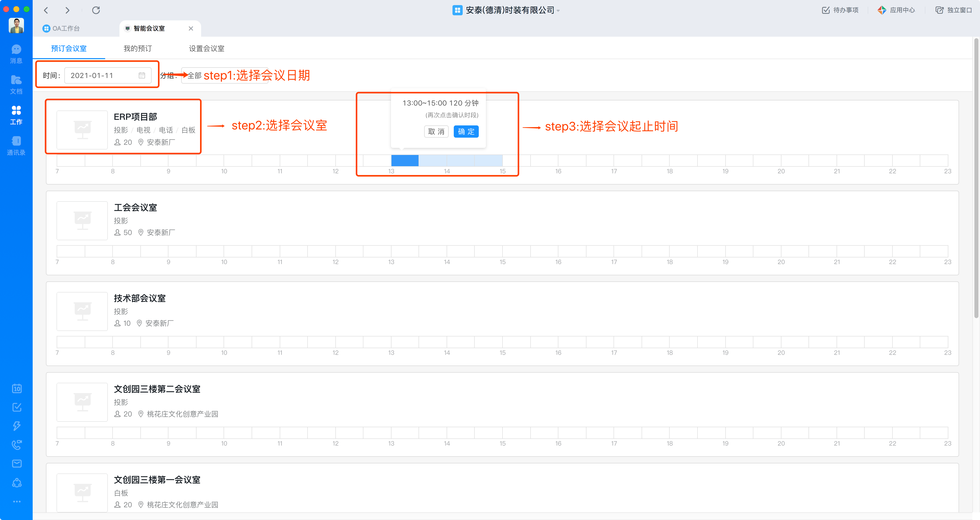Open the lightning bolt sidebar icon
This screenshot has width=980, height=520.
17,426
